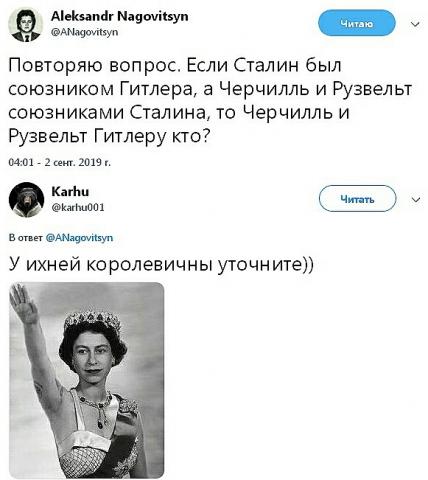This screenshot has height=480, width=428.
Task: Click the line Рузвельт Гитлеру кто?
Action: pos(110,135)
